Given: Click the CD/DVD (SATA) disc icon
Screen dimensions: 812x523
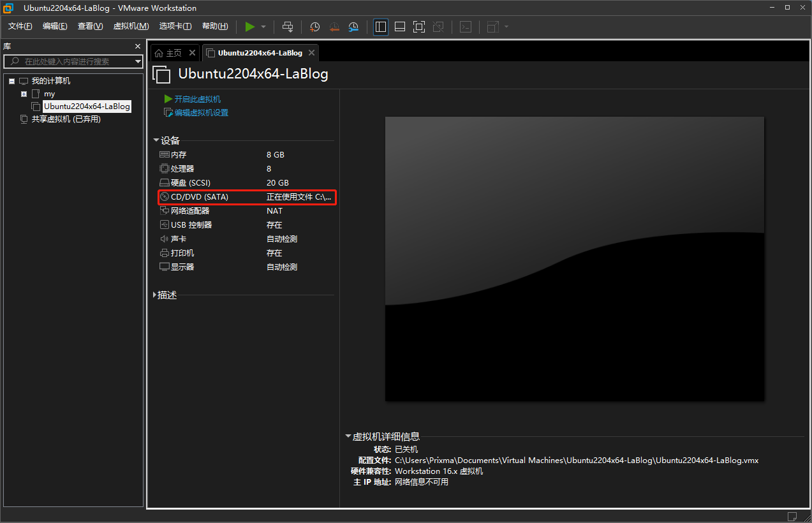Looking at the screenshot, I should (164, 197).
